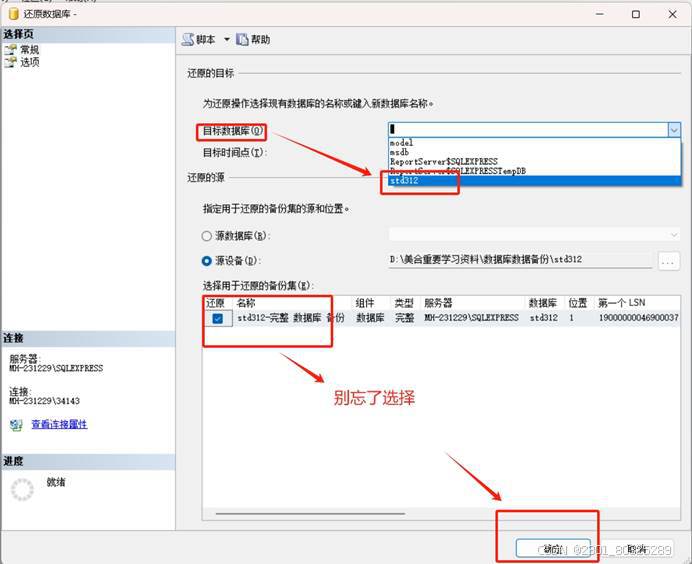Select the 源数据库 radio button
The image size is (692, 564).
(206, 236)
